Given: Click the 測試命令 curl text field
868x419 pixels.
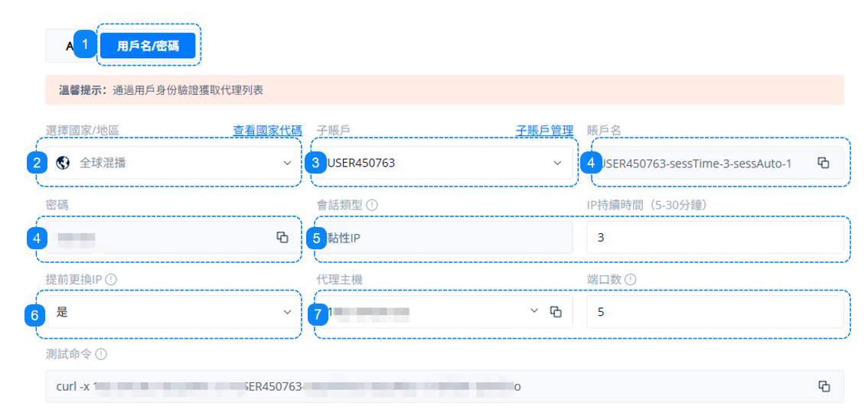Looking at the screenshot, I should coord(429,387).
